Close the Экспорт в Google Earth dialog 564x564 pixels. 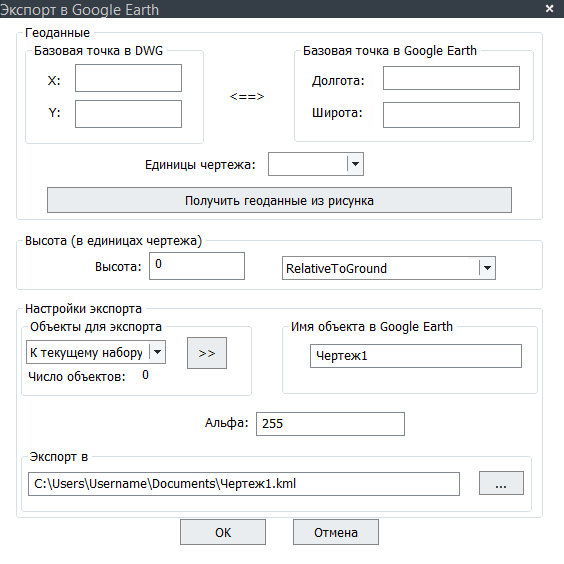(x=549, y=8)
